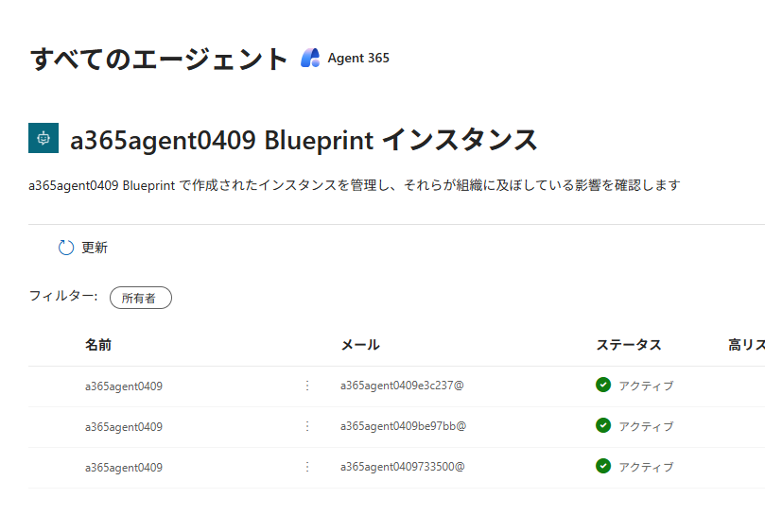Select the email a365agent0409733500@ cell
Viewport: 765px width, 532px height.
pyautogui.click(x=403, y=467)
